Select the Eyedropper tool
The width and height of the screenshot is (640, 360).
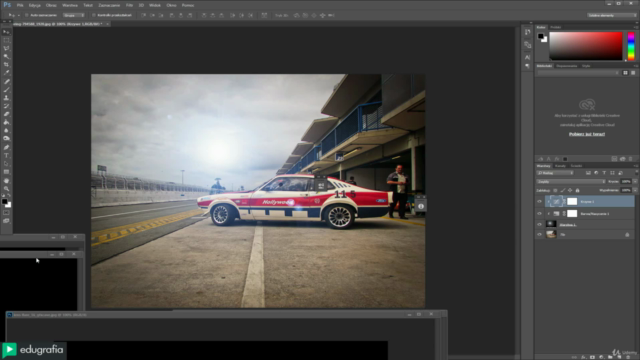pos(6,73)
